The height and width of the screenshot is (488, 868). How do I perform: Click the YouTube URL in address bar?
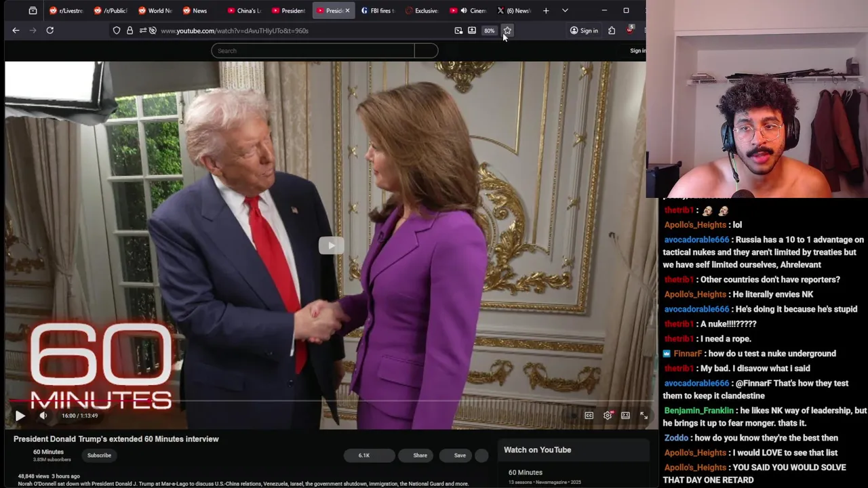(235, 30)
